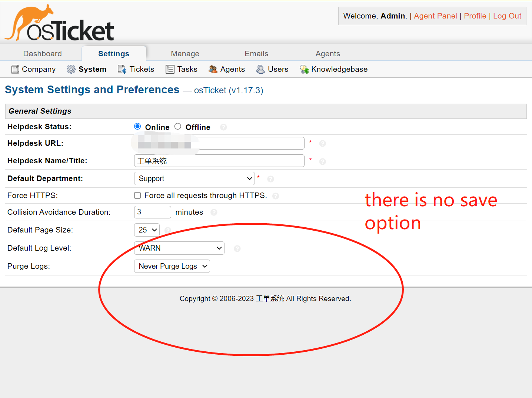Click the Helpdesk Name/Title input field
532x398 pixels.
[x=219, y=161]
